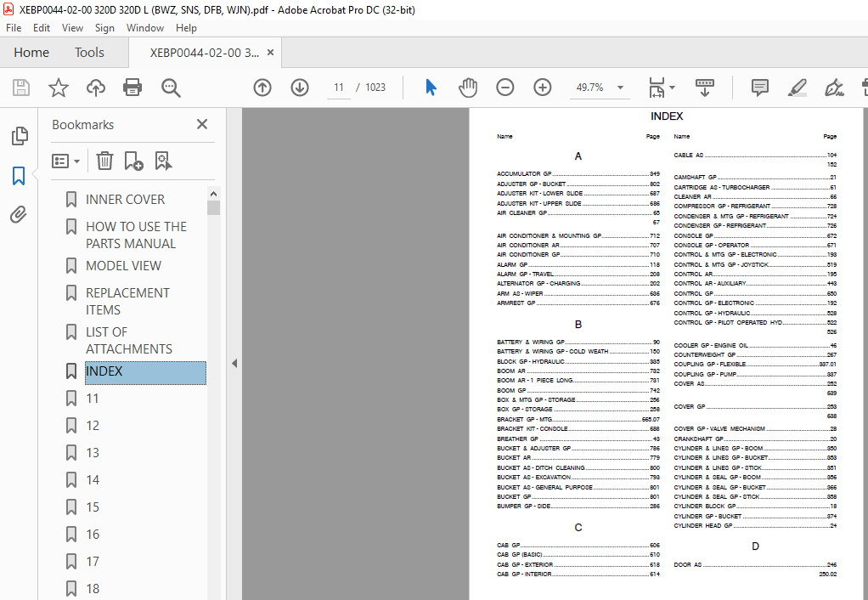The height and width of the screenshot is (600, 868).
Task: Activate the Hand pan tool
Action: click(x=468, y=88)
